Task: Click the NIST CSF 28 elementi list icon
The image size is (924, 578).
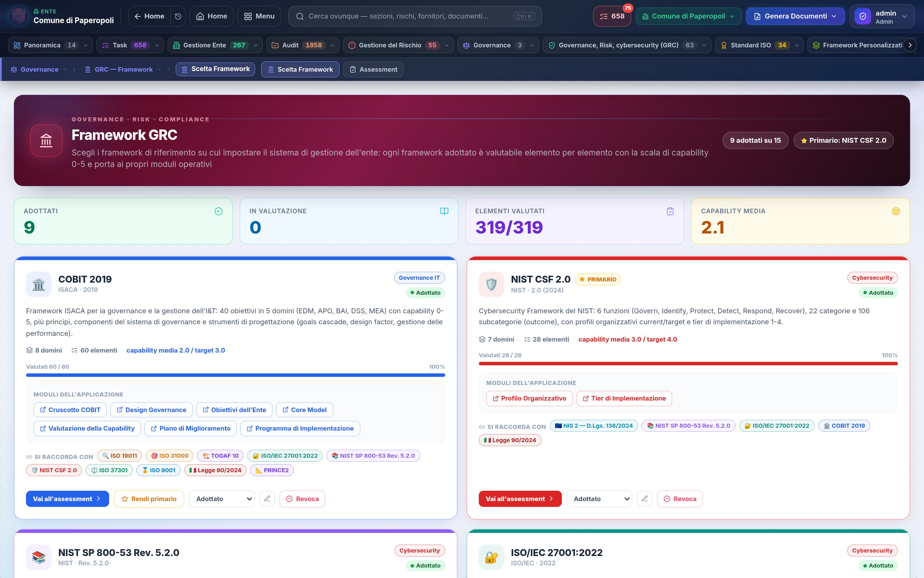Action: 527,339
